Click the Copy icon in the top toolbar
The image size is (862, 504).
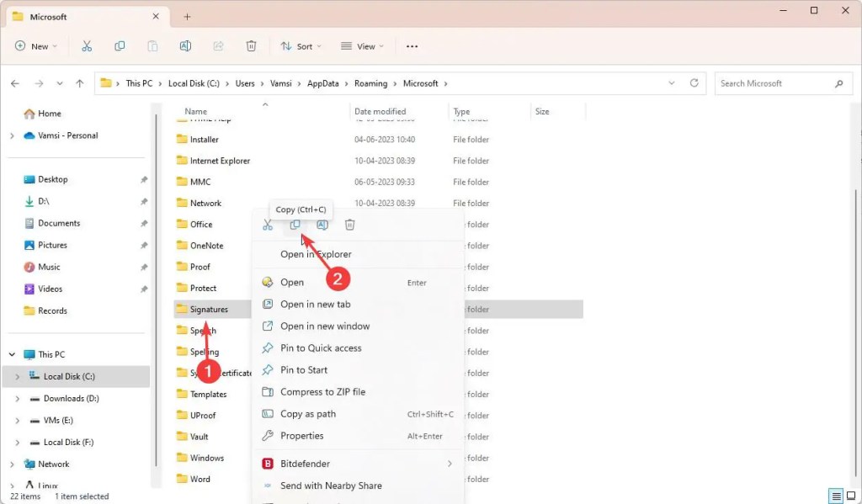coord(120,46)
